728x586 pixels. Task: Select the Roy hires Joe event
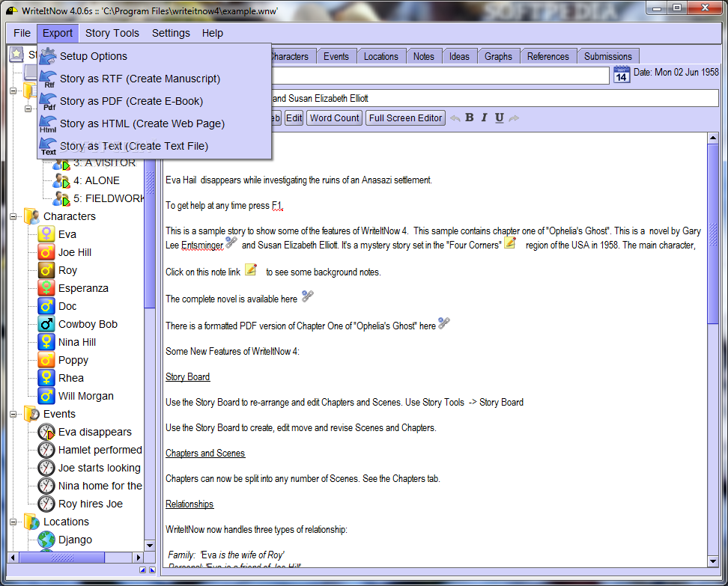coord(90,504)
